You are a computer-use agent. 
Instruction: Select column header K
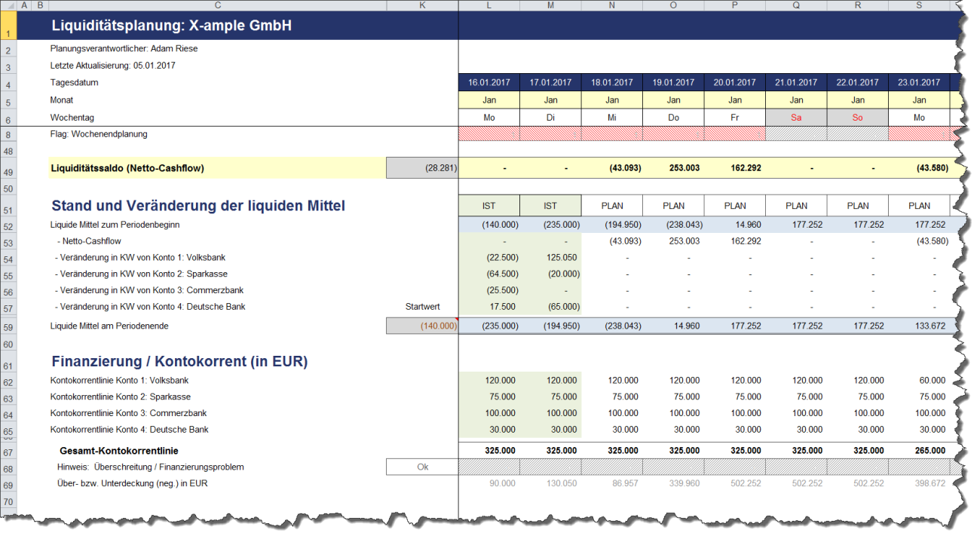pos(421,5)
